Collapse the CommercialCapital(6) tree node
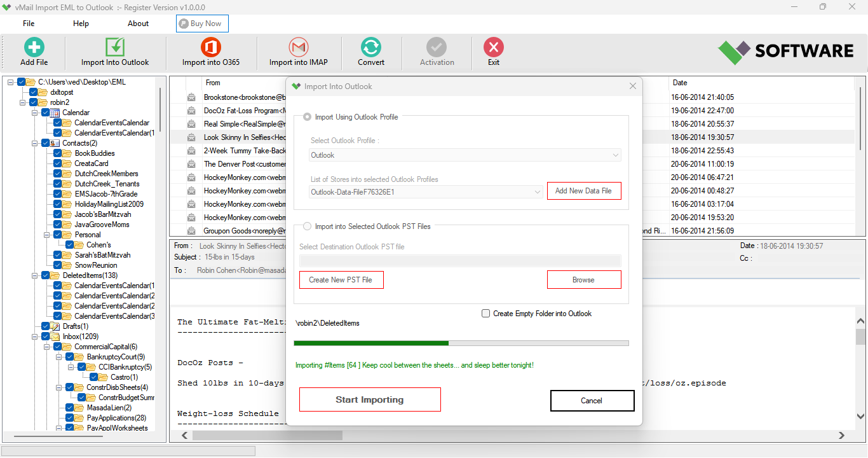The height and width of the screenshot is (458, 868). pos(47,347)
